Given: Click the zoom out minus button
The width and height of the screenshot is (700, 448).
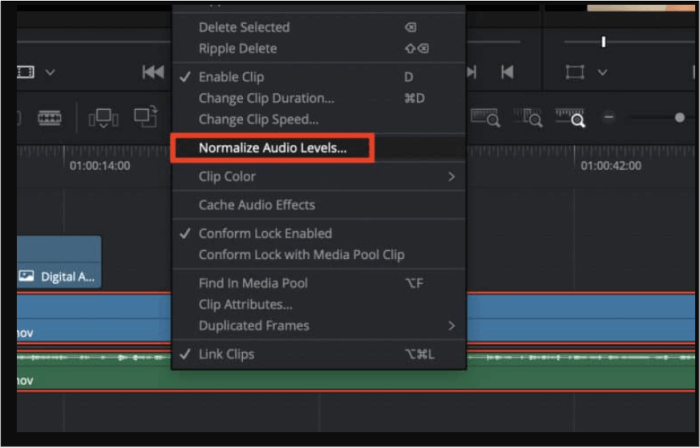Looking at the screenshot, I should point(608,117).
